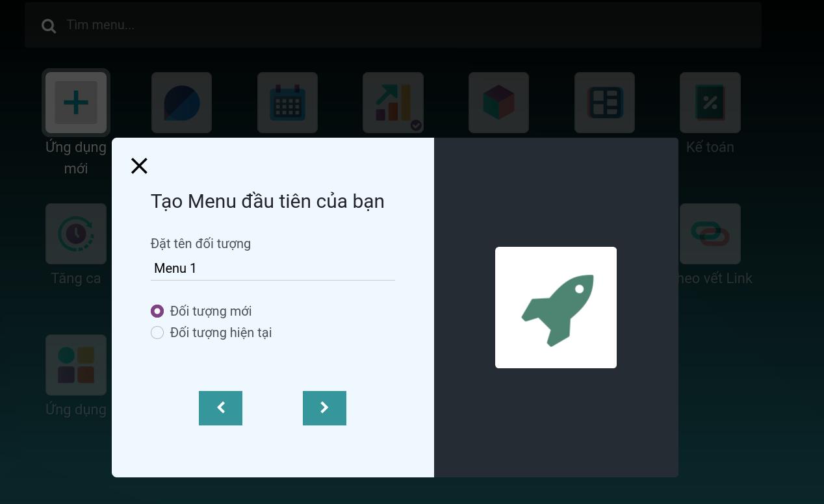The height and width of the screenshot is (504, 824).
Task: Click the Kế toán label
Action: tap(710, 147)
